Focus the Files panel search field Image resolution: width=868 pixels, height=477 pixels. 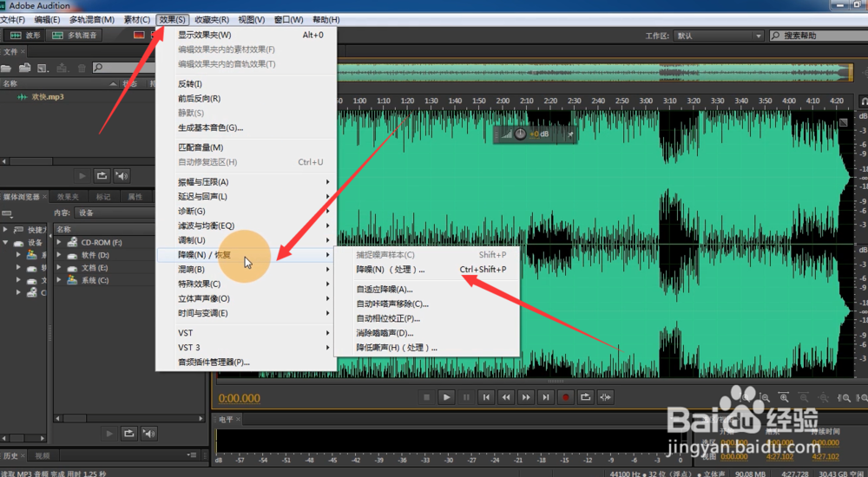[x=124, y=68]
